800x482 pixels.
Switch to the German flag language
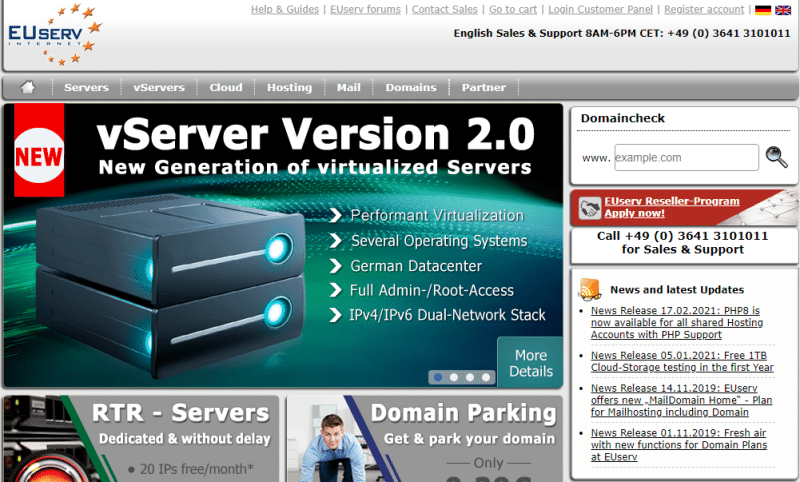[763, 10]
